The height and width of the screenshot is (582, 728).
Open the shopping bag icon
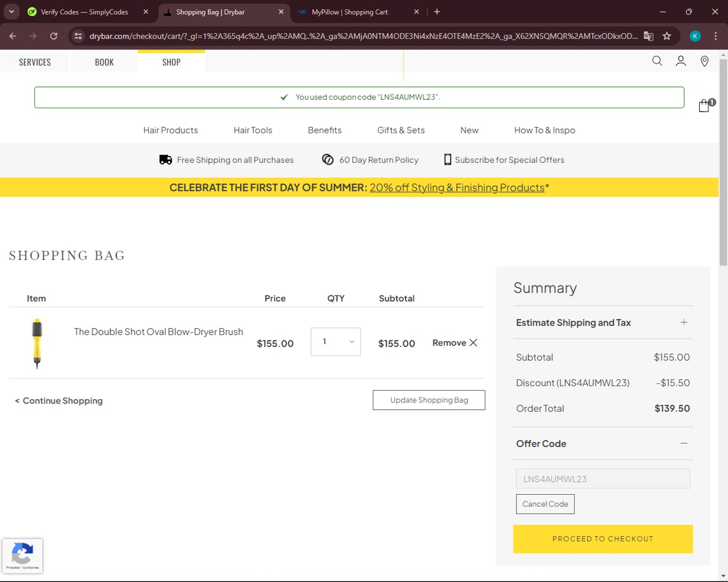point(705,105)
